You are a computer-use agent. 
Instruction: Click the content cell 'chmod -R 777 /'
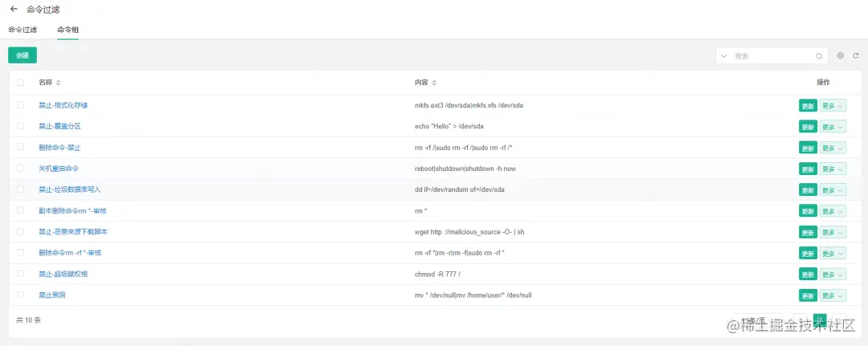[437, 274]
